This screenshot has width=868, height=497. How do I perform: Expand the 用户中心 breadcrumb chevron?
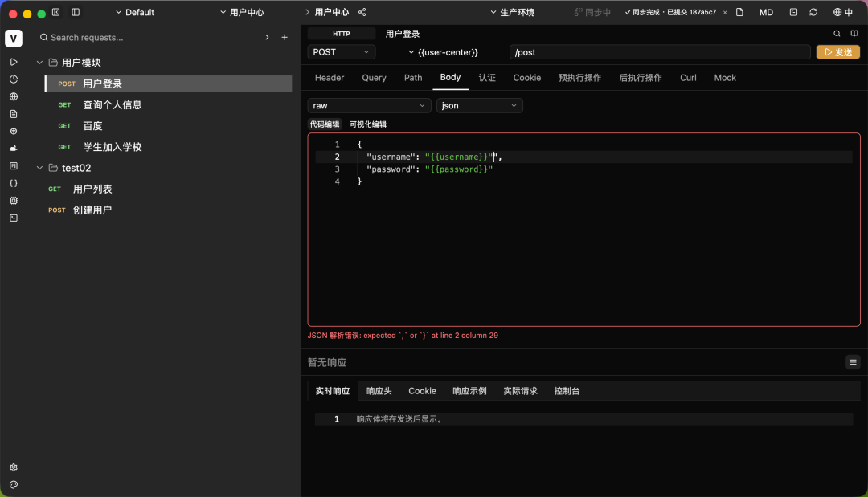pos(307,12)
